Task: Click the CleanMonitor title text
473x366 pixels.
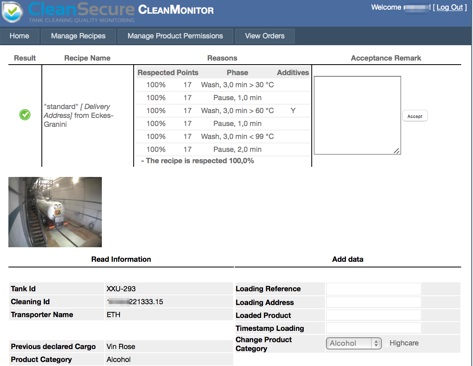Action: coord(176,10)
